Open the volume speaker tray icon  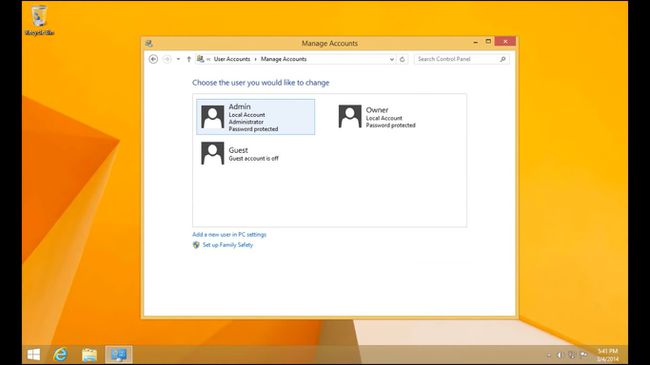[560, 355]
